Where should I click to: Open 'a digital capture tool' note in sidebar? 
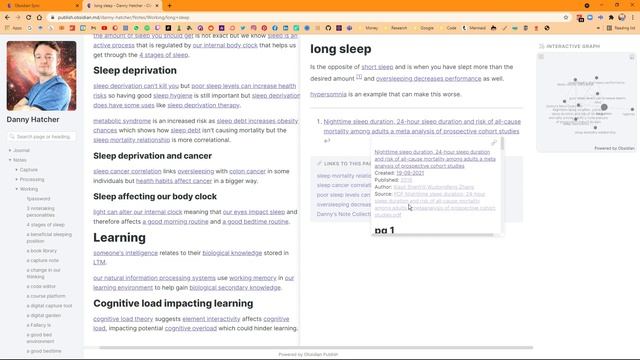pos(49,306)
